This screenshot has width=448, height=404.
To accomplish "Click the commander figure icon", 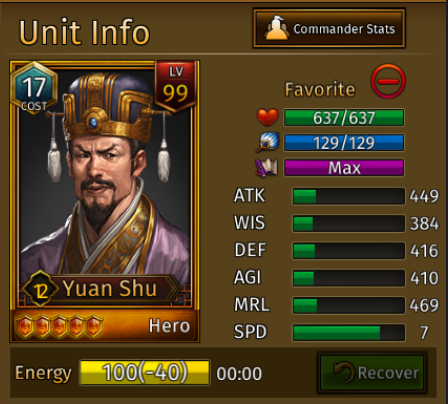I will (x=276, y=28).
